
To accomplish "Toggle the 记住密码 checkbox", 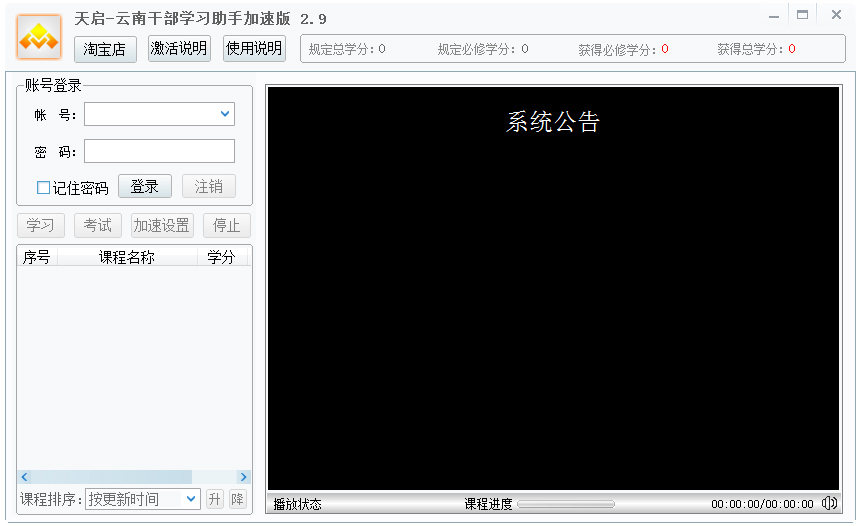I will click(43, 188).
